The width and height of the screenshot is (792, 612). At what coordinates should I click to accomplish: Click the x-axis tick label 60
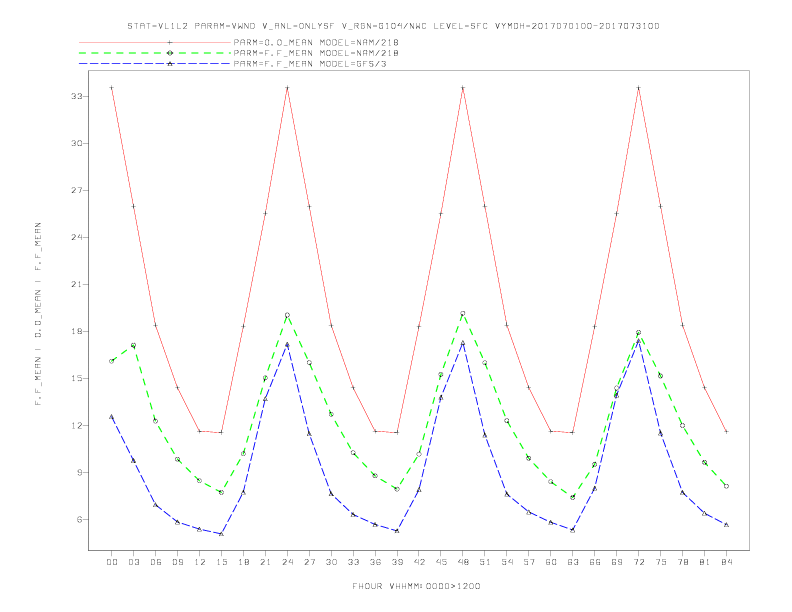[551, 562]
